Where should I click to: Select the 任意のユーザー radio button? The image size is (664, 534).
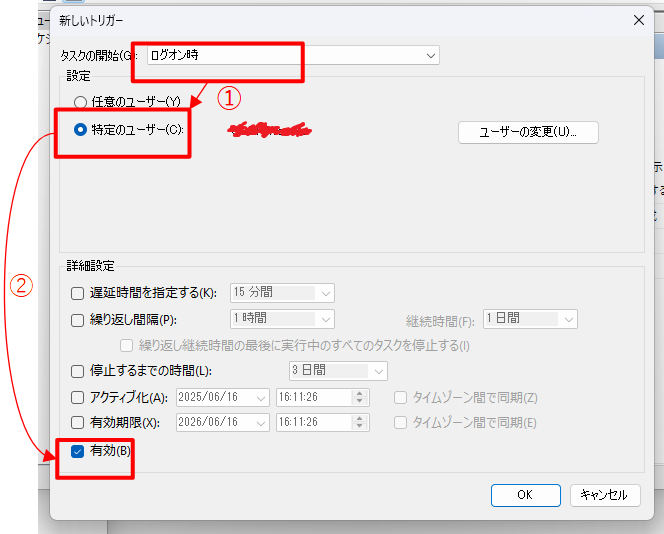(80, 102)
